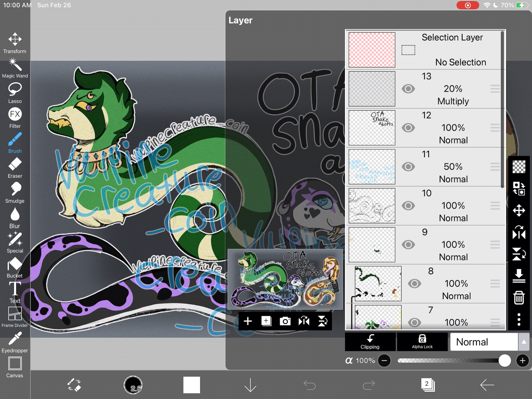Select the Transform tool

[15, 43]
